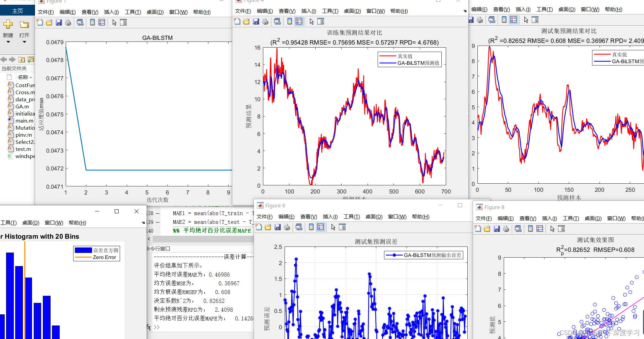The height and width of the screenshot is (339, 644).
Task: Print Figure 1 with the printer icon
Action: pyautogui.click(x=68, y=23)
